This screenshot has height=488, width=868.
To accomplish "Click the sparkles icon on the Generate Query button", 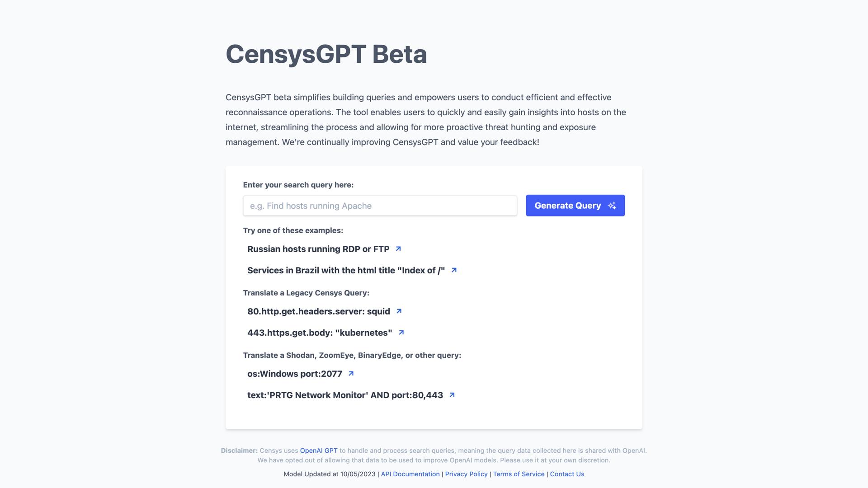I will pos(613,205).
